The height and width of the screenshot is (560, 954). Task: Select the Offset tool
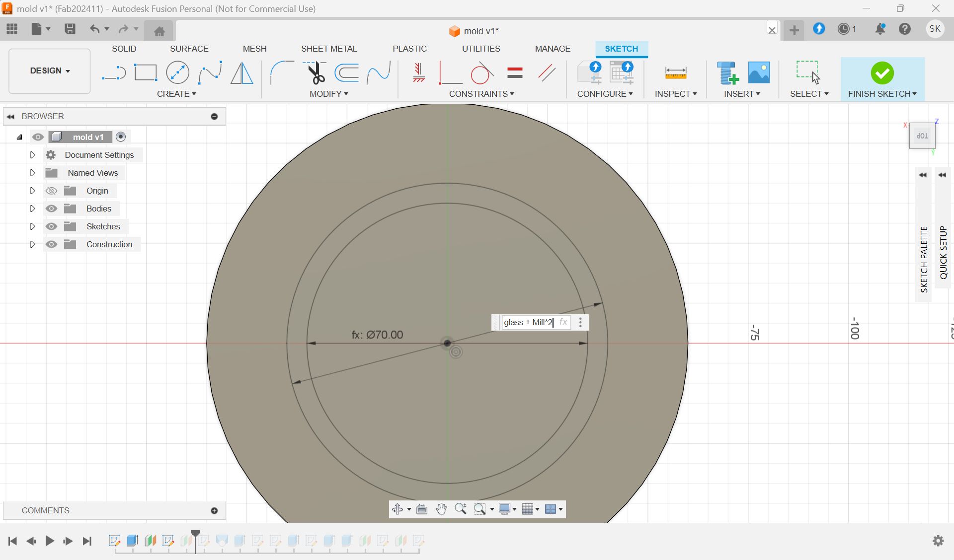pos(347,73)
